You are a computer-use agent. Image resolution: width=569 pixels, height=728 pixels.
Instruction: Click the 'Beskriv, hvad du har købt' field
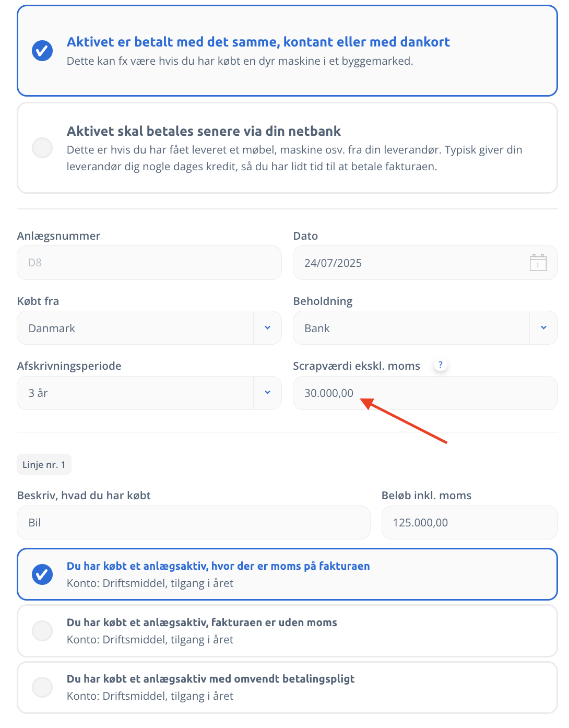point(194,522)
